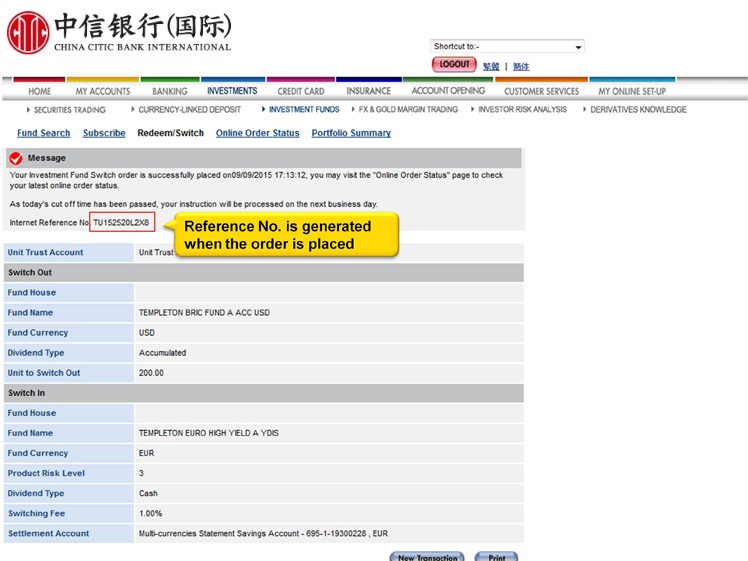
Task: Select the INVESTMENTS menu
Action: click(232, 91)
